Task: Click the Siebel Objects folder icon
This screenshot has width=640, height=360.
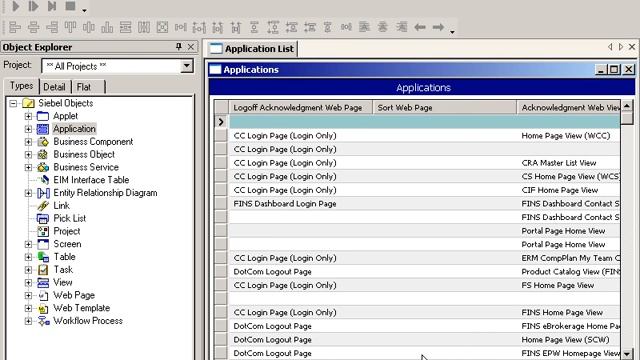Action: tap(28, 103)
